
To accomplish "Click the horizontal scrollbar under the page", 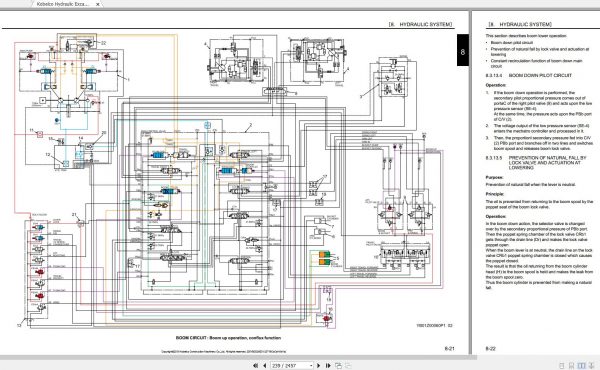I will coord(237,357).
